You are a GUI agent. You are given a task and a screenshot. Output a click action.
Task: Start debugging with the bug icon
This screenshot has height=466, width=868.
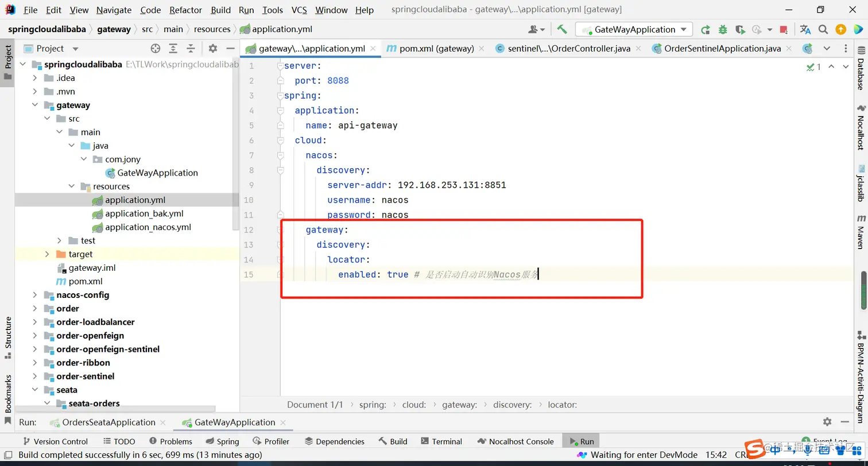pos(723,29)
